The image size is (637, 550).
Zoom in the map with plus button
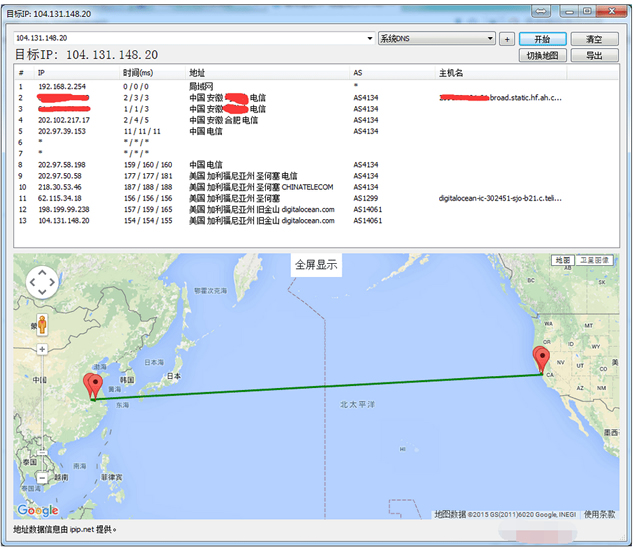[42, 349]
